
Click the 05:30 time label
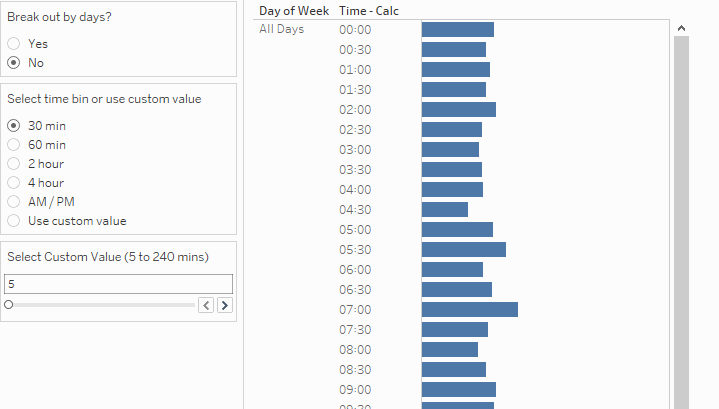pos(355,250)
